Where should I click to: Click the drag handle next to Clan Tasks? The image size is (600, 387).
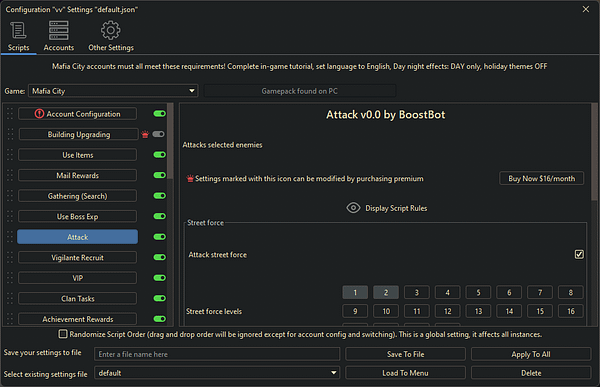(10, 299)
